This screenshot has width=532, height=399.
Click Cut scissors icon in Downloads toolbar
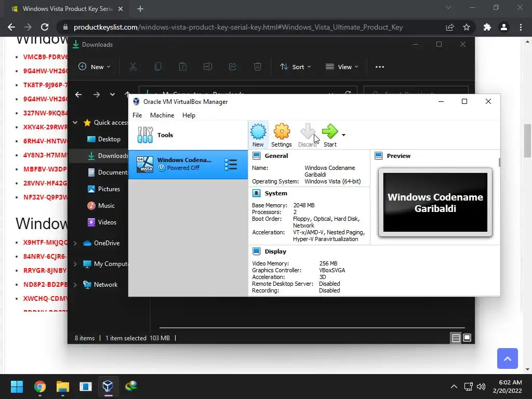click(132, 67)
